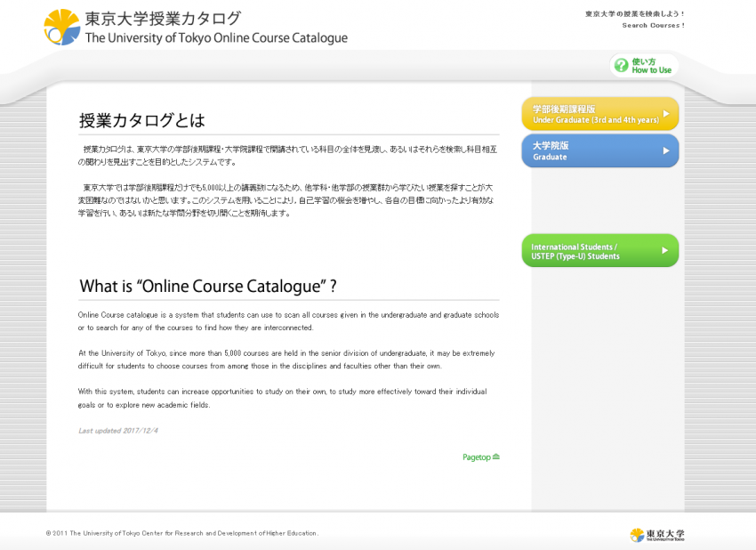756x550 pixels.
Task: Click the Pagetop up-arrow icon
Action: coord(496,457)
